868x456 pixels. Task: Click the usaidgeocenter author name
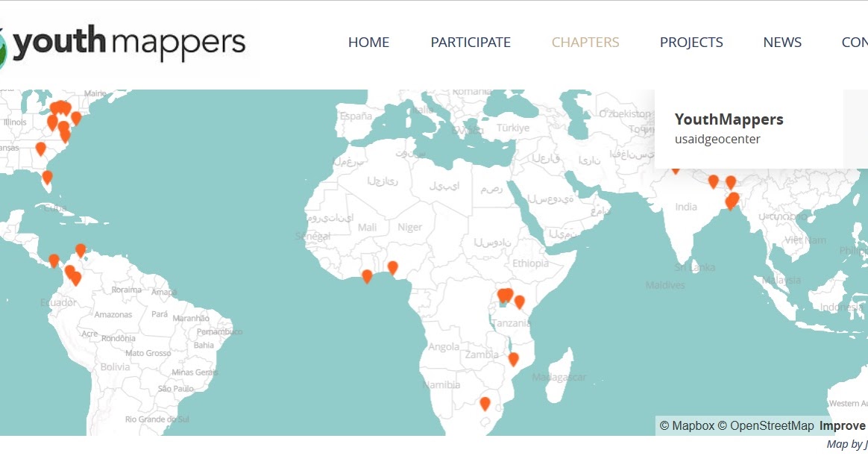coord(717,139)
